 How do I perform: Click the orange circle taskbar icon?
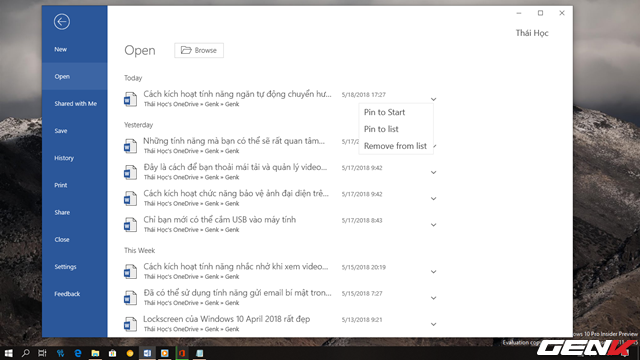(x=130, y=353)
